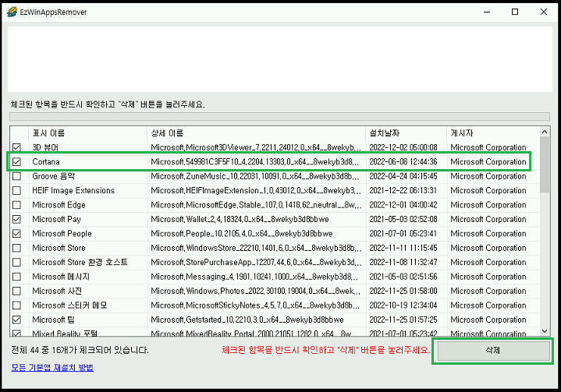
Task: Sort by 상세 이름 column header
Action: tap(256, 133)
